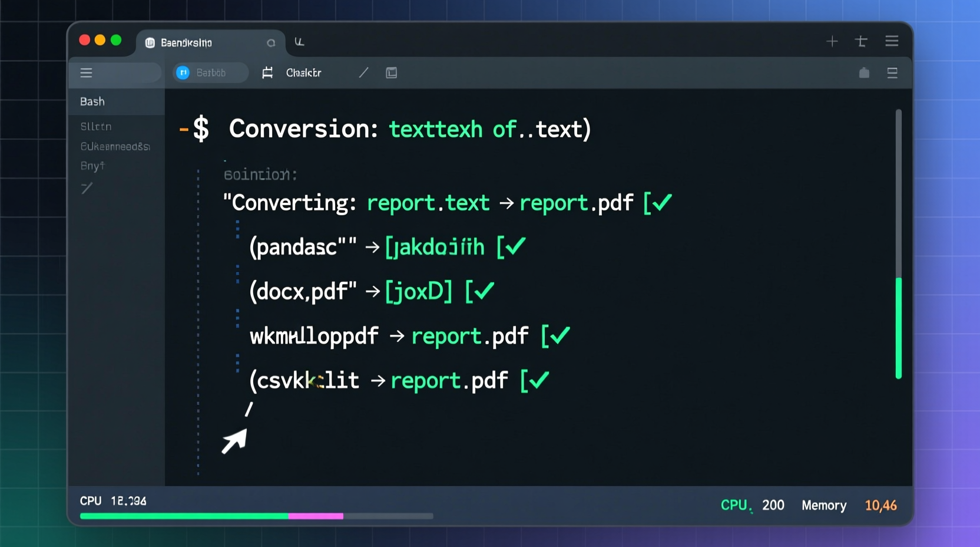Click the red close window button
980x547 pixels.
point(85,40)
